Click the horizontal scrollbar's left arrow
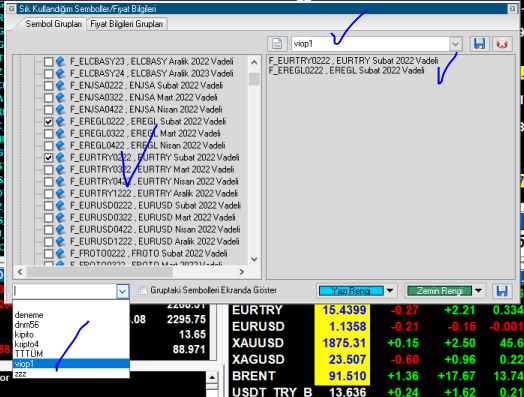Viewport: 524px width, 397px height. pyautogui.click(x=20, y=272)
